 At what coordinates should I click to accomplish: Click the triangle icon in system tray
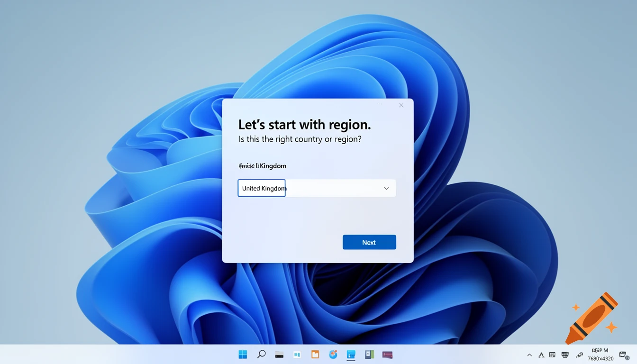(541, 355)
